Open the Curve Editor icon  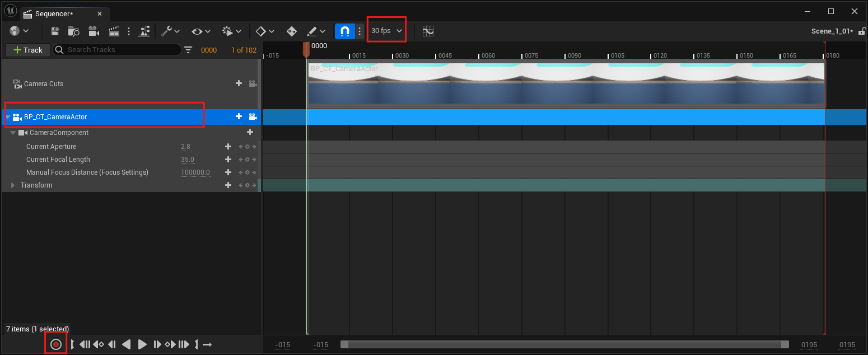(428, 31)
